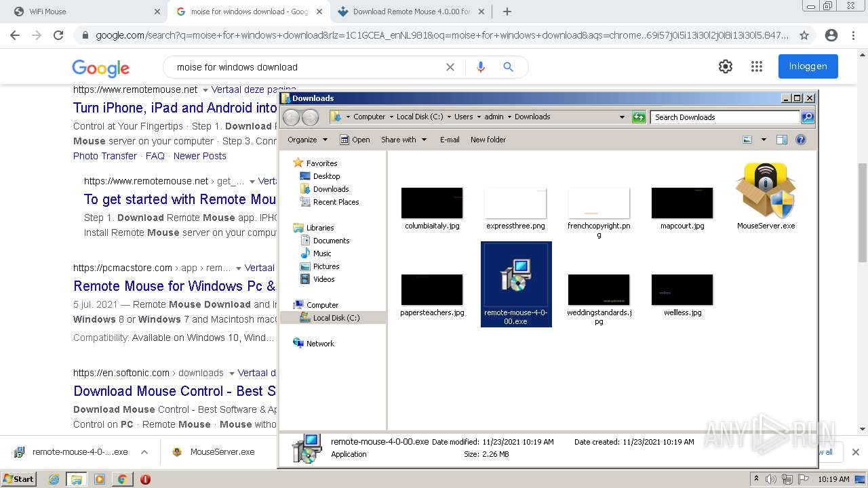
Task: Click Chrome icon in taskbar
Action: pos(122,479)
